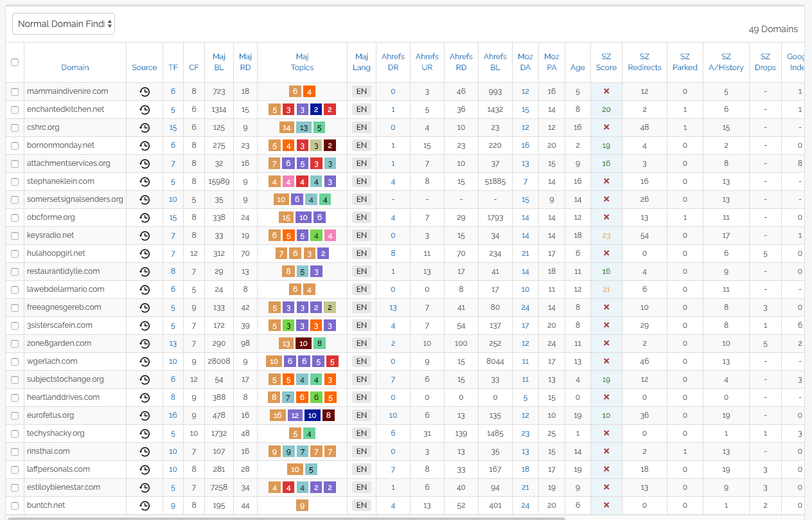Image resolution: width=812 pixels, height=520 pixels.
Task: Click domain name wgerlach.com
Action: click(52, 361)
